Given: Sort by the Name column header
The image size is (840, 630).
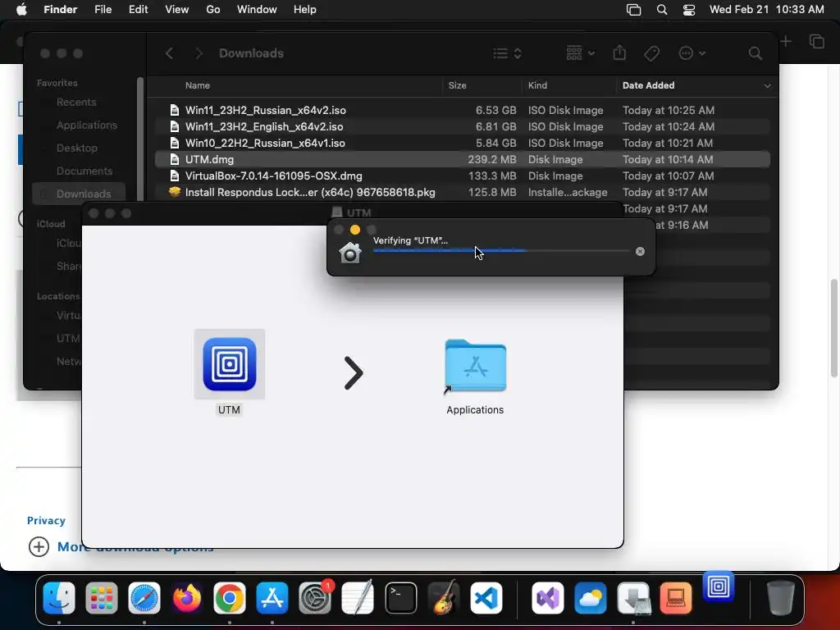Looking at the screenshot, I should 197,85.
